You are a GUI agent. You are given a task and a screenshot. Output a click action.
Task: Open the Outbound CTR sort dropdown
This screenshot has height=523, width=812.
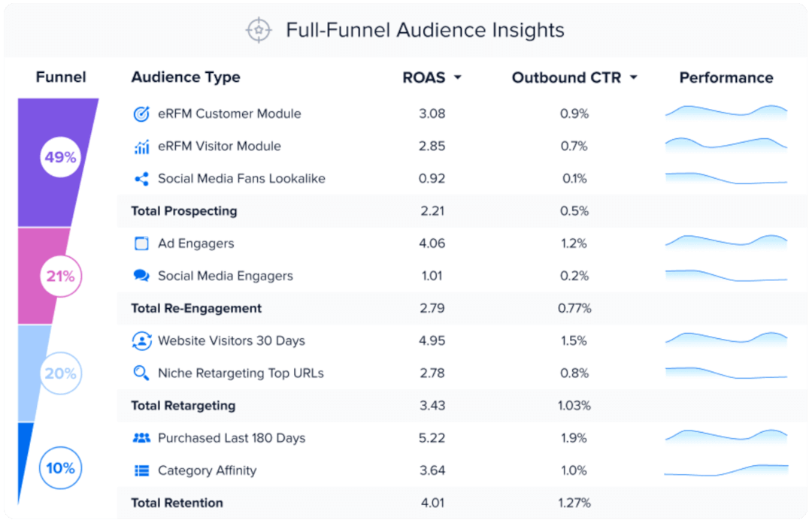(634, 77)
